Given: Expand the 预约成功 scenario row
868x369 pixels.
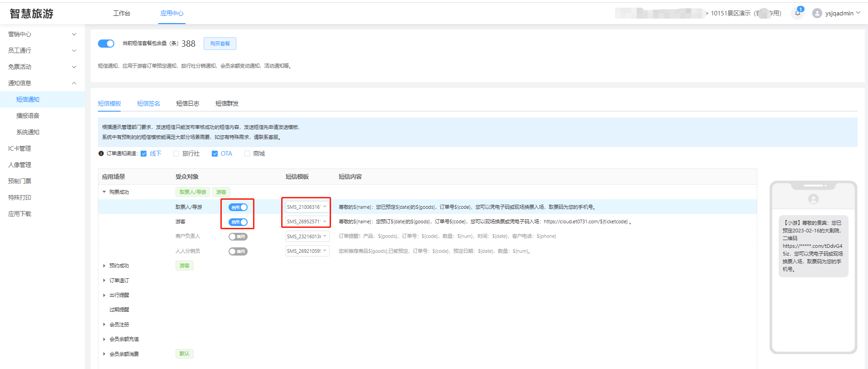Looking at the screenshot, I should point(104,266).
